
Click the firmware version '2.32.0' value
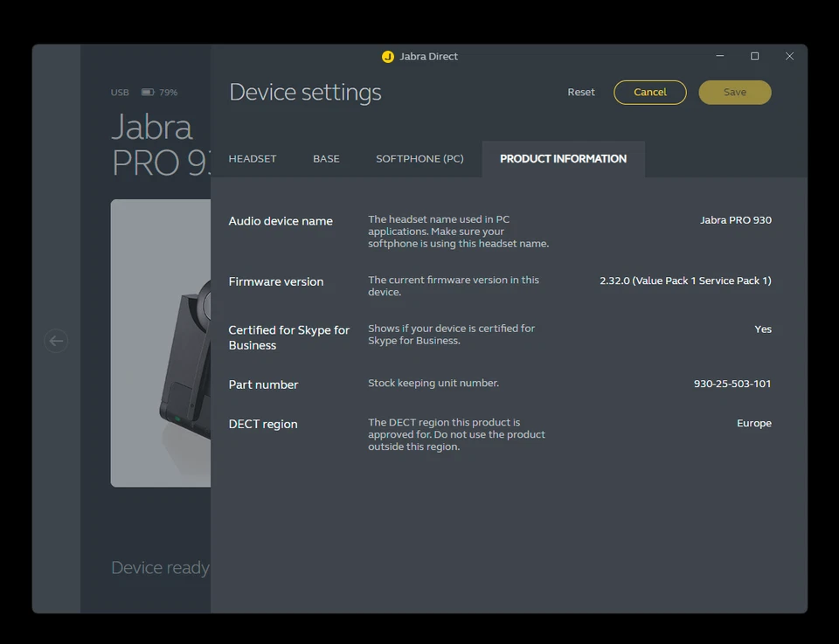click(685, 280)
